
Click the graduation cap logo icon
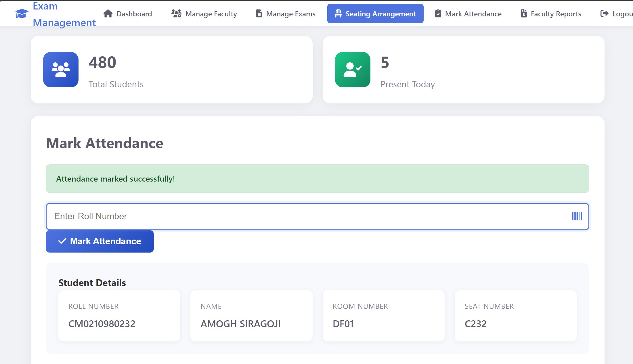tap(22, 14)
